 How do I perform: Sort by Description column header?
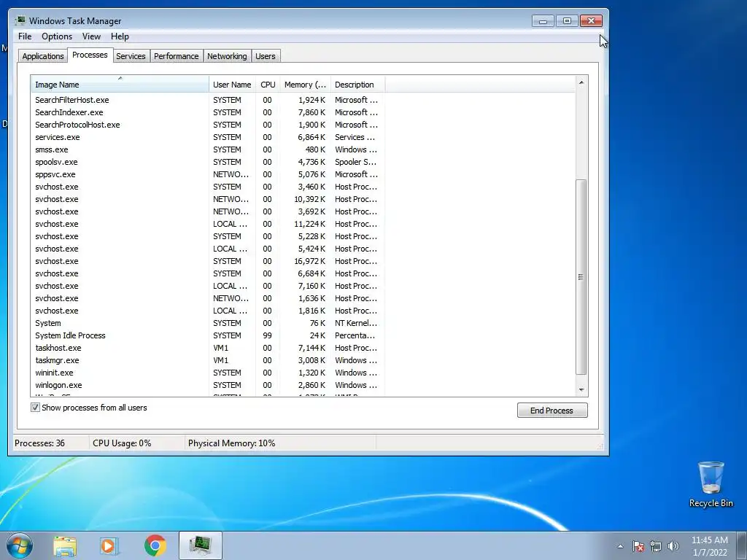tap(357, 85)
